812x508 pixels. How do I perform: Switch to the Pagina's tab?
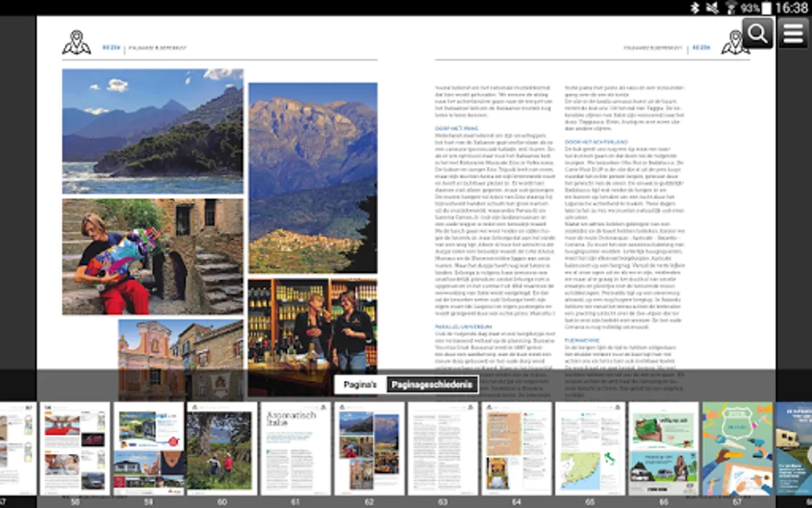(x=360, y=385)
